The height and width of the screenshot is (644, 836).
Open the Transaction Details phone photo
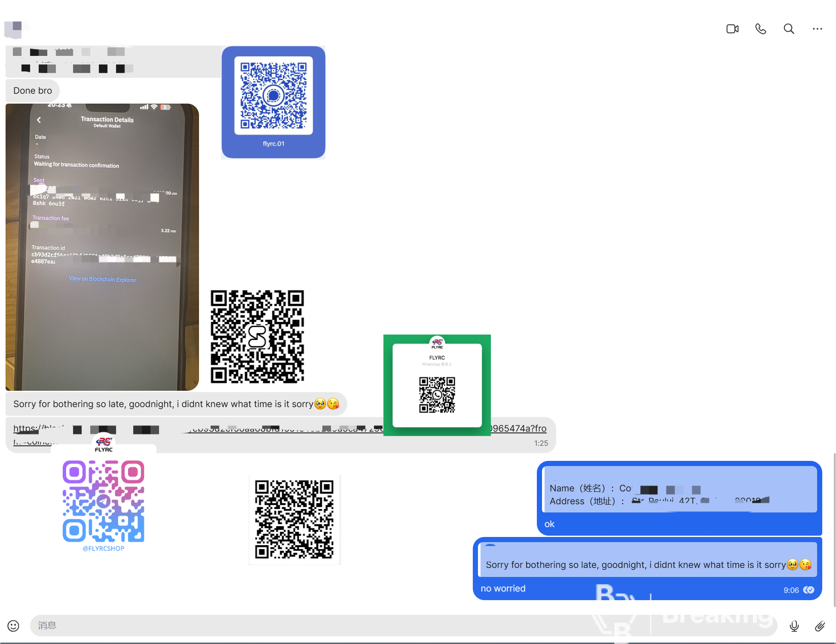tap(102, 247)
